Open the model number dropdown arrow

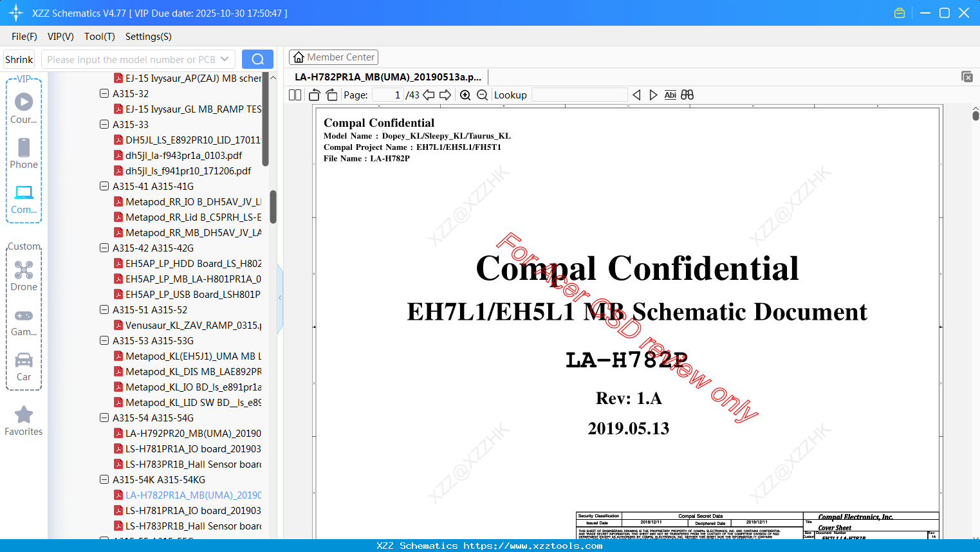(x=225, y=59)
